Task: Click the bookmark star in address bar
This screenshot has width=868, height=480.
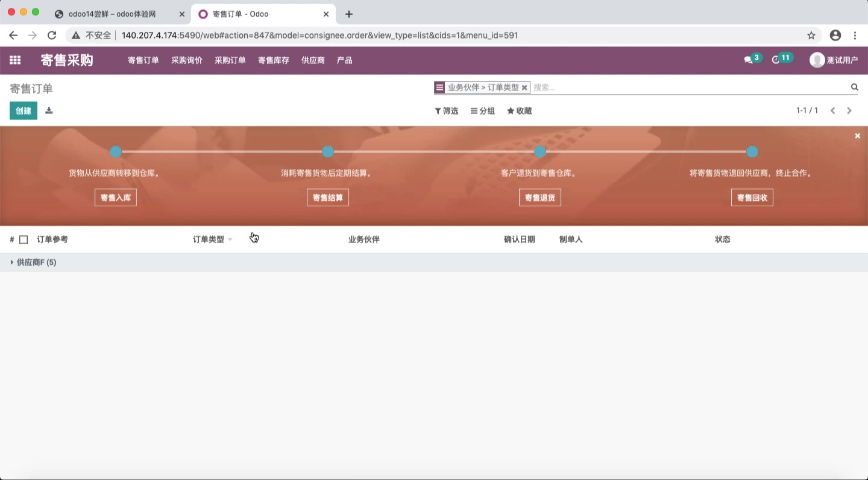Action: (x=811, y=35)
